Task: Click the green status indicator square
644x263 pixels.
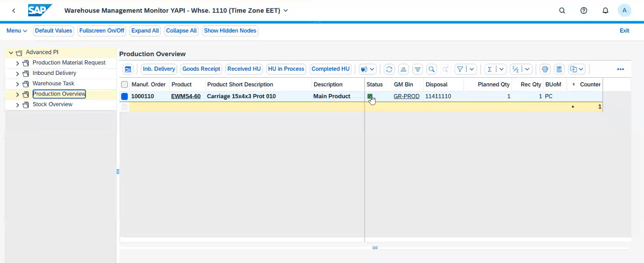Action: click(370, 96)
